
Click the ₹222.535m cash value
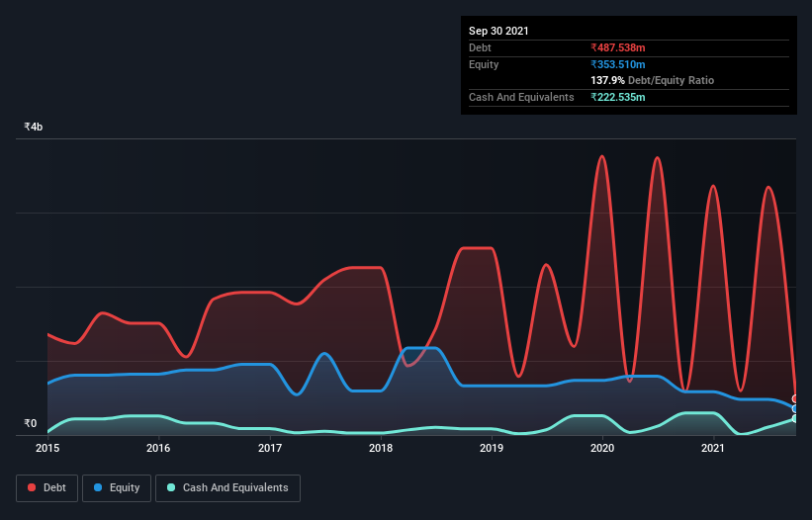[x=618, y=97]
